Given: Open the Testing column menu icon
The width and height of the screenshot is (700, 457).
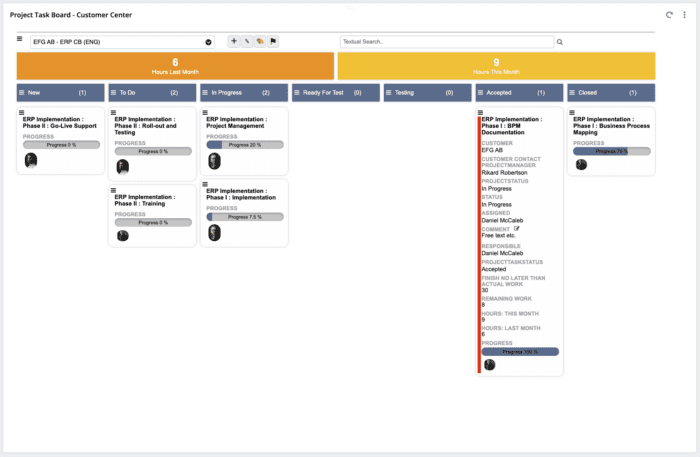Looking at the screenshot, I should click(388, 92).
